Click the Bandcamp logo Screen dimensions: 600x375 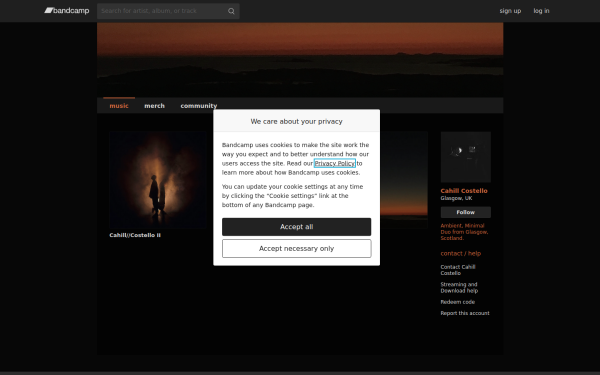pyautogui.click(x=67, y=11)
